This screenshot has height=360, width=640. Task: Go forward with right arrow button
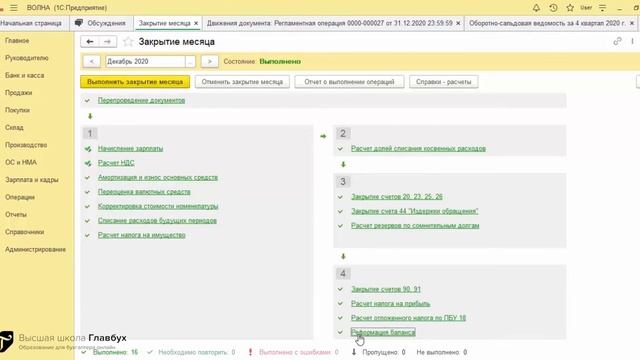pos(108,42)
